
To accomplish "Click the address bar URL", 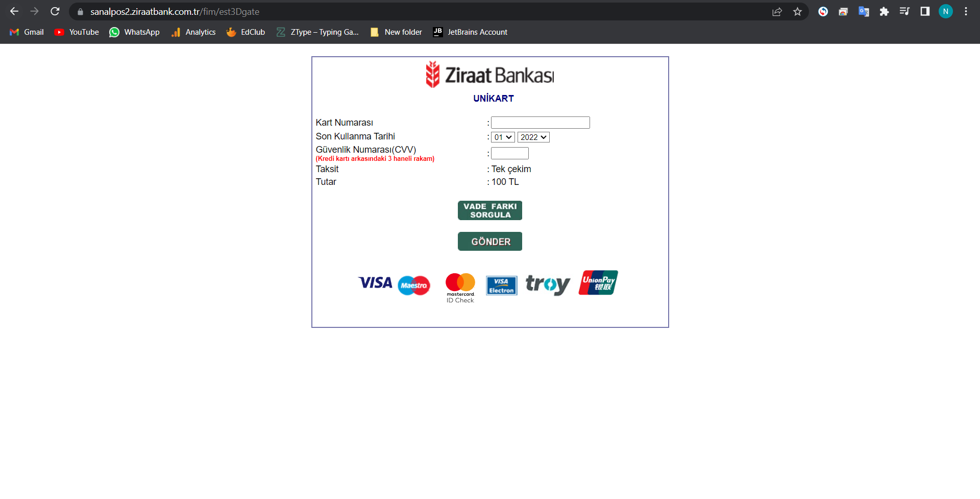I will [x=175, y=12].
